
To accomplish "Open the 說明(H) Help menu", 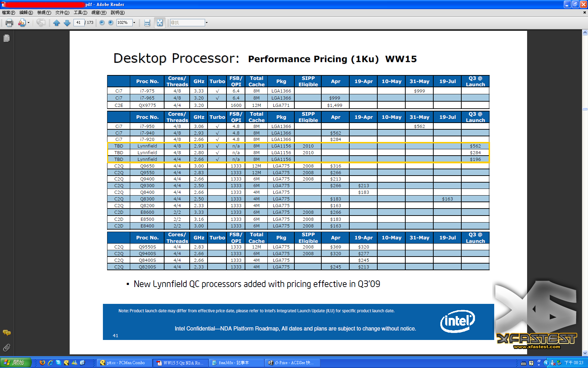I will point(118,13).
